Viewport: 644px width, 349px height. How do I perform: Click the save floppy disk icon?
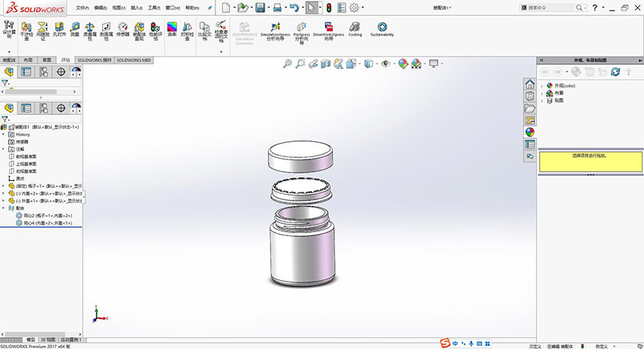pos(260,8)
